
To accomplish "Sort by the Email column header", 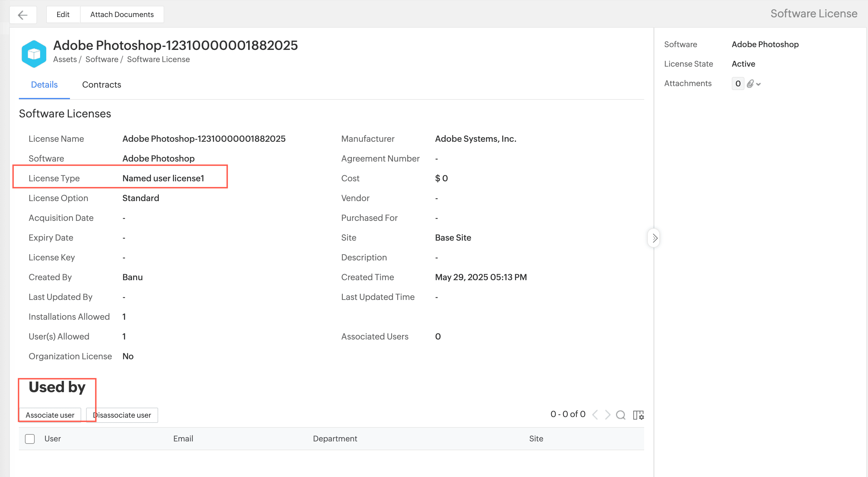I will (x=183, y=439).
